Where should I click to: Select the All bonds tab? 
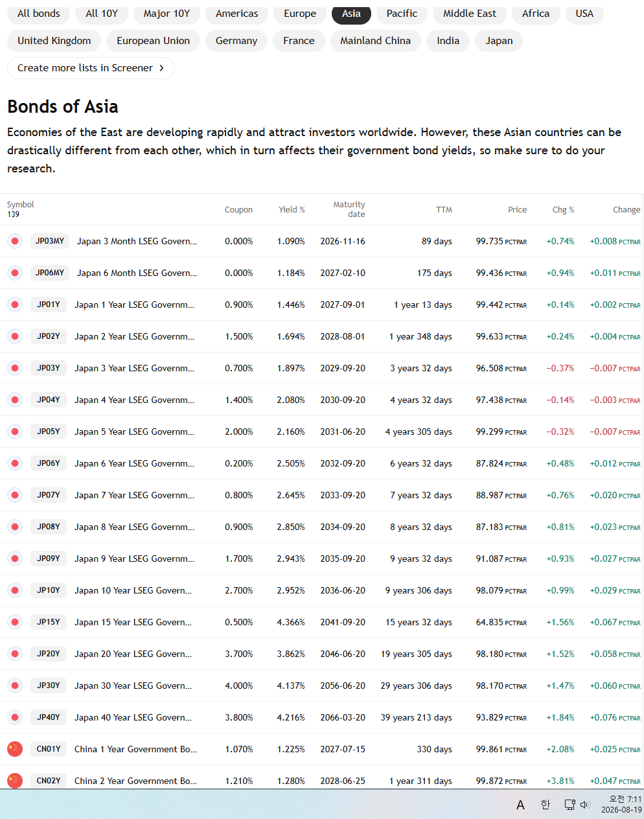[38, 14]
